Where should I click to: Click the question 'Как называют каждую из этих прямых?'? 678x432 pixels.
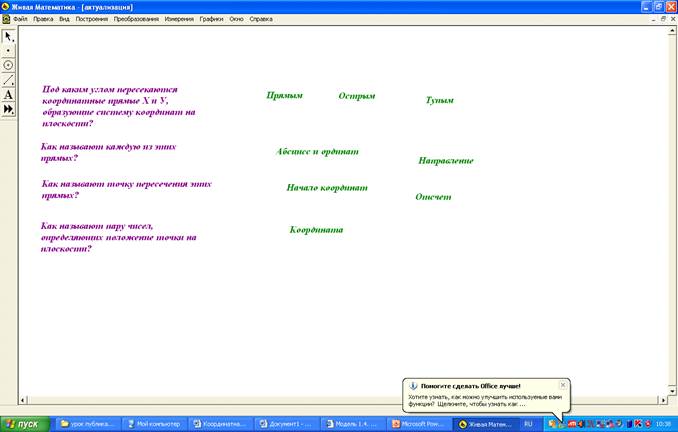[x=109, y=152]
